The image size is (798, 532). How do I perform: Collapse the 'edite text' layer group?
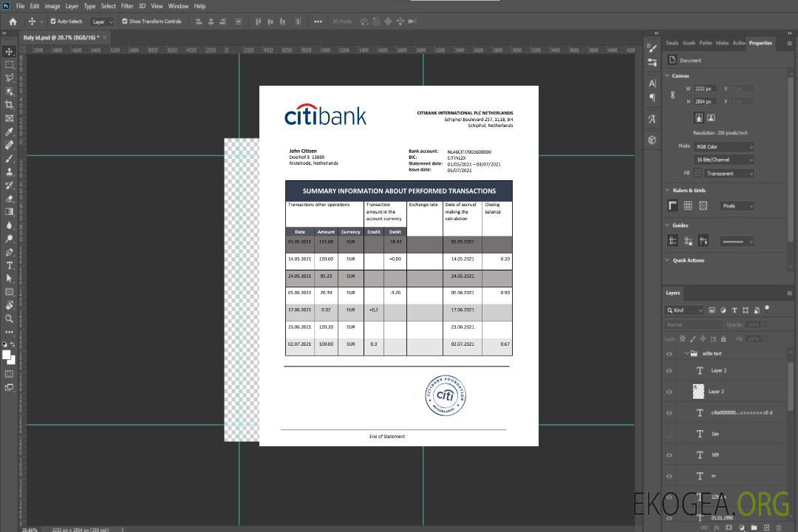click(686, 353)
